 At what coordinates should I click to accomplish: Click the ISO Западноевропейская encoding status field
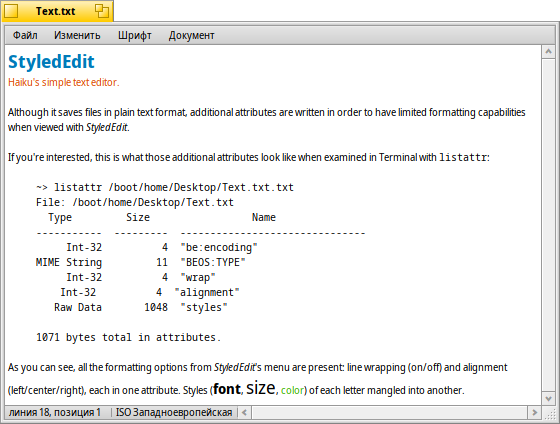174,413
